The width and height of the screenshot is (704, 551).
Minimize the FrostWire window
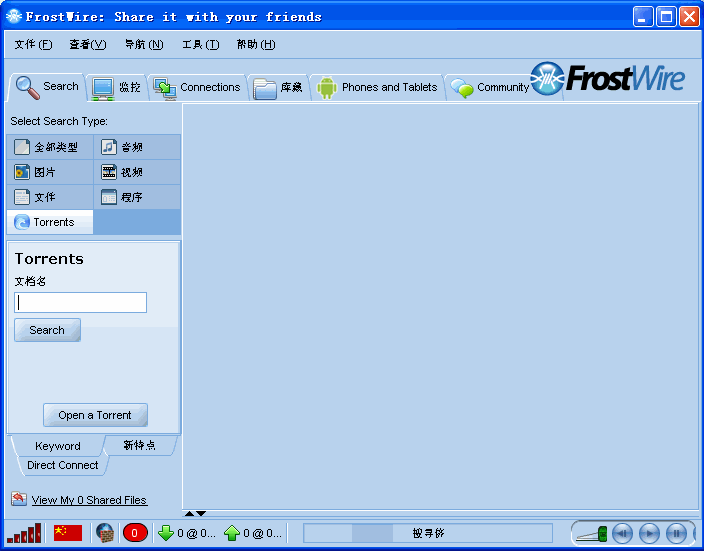(x=642, y=17)
